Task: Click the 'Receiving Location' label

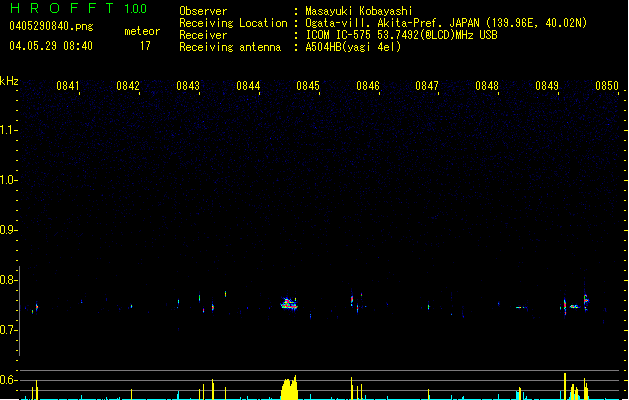Action: pos(233,23)
